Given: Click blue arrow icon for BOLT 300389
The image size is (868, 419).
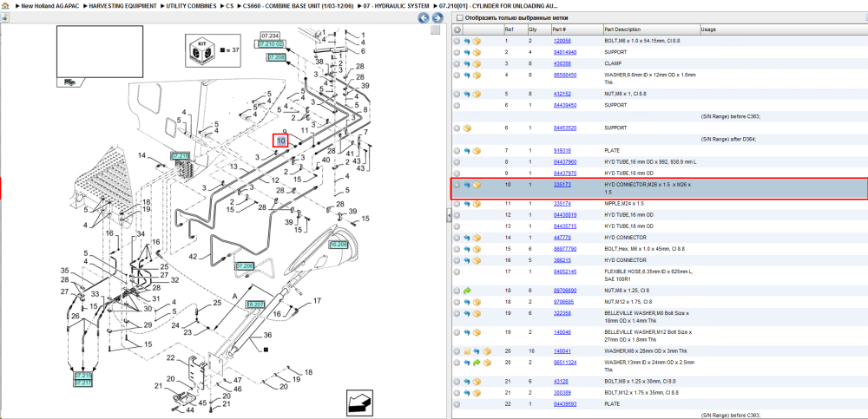Looking at the screenshot, I should 467,392.
